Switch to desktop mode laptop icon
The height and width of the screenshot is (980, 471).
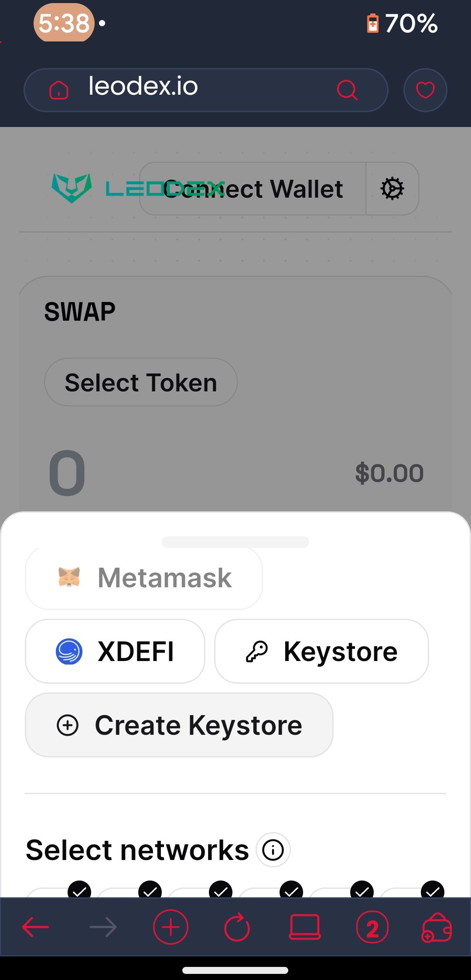pyautogui.click(x=305, y=927)
